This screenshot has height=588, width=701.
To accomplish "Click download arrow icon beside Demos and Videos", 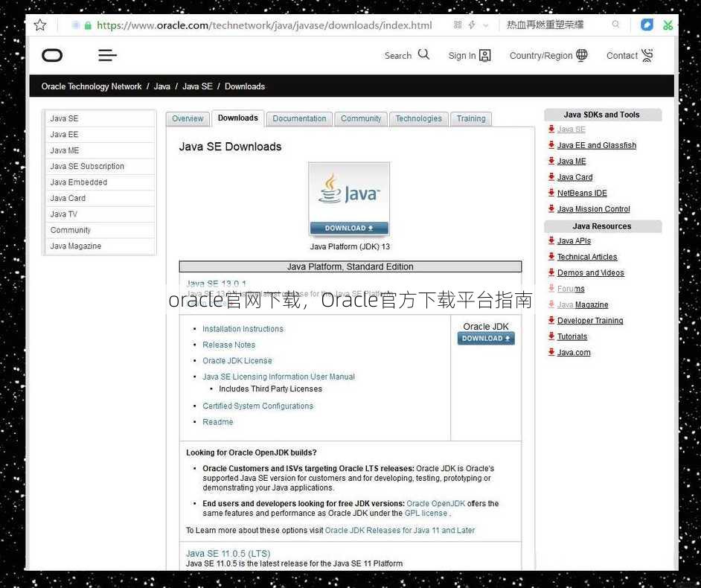I will tap(551, 272).
